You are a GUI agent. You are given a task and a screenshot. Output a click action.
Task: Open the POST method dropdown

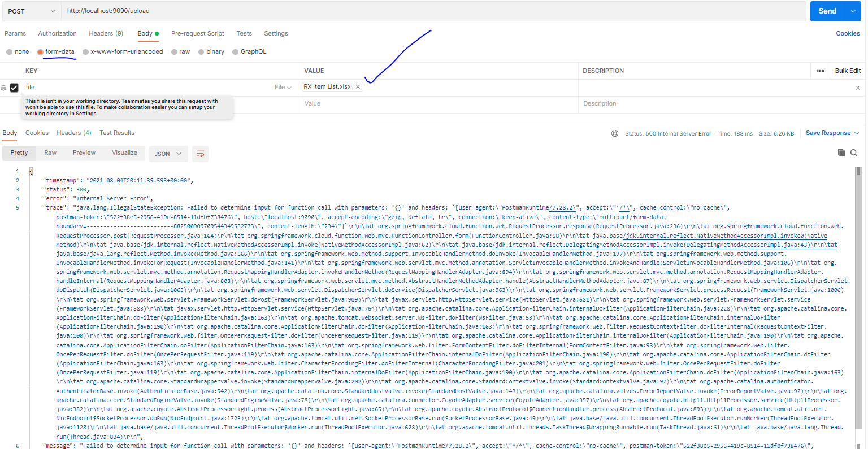click(31, 11)
